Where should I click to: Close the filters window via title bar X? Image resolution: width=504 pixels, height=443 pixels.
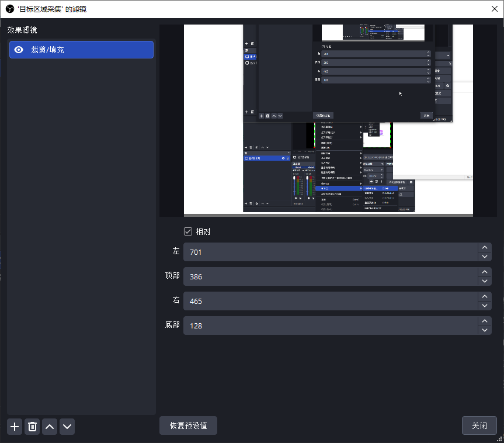tap(495, 9)
